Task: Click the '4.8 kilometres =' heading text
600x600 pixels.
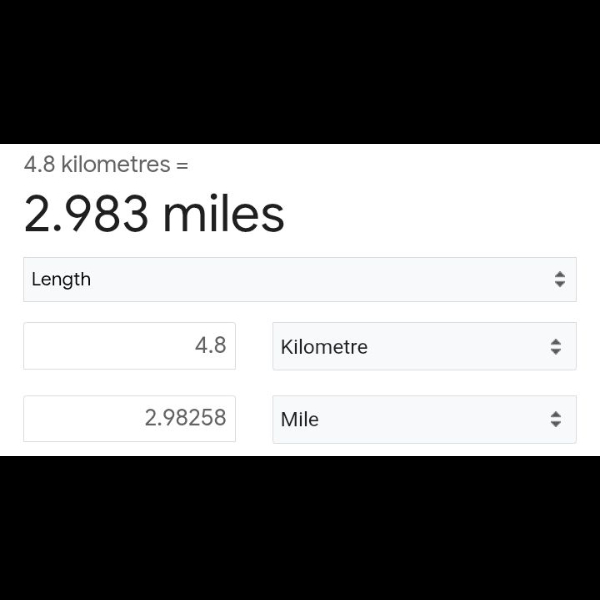Action: pyautogui.click(x=105, y=164)
